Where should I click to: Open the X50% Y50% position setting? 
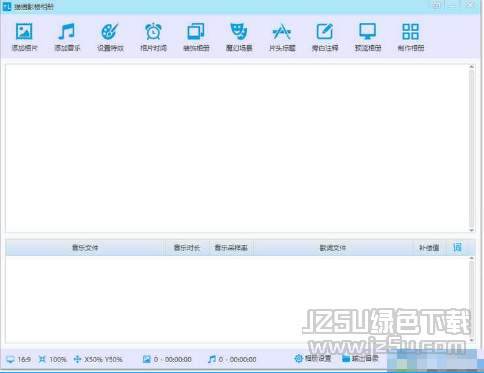coord(98,359)
